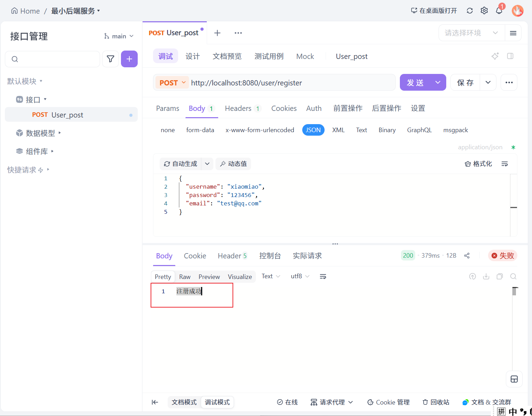Open the AI sparkle icon near the tab bar
Image resolution: width=532 pixels, height=416 pixels.
coord(495,56)
